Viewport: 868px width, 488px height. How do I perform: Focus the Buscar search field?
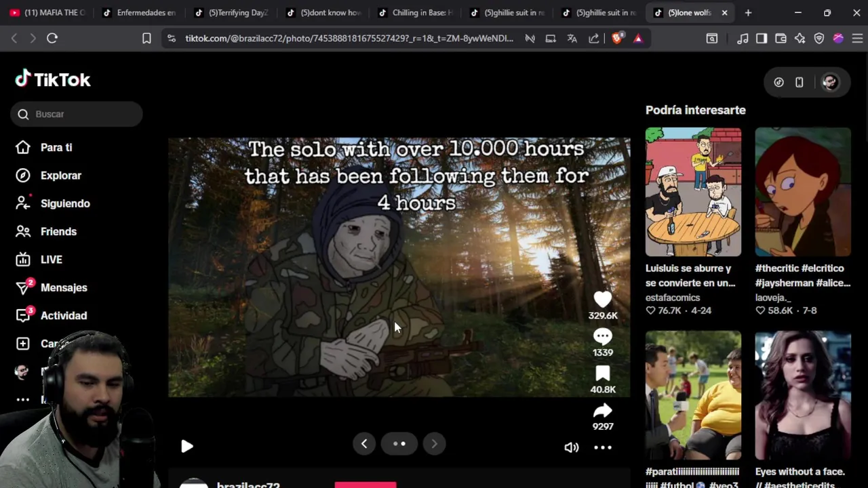[x=77, y=114]
